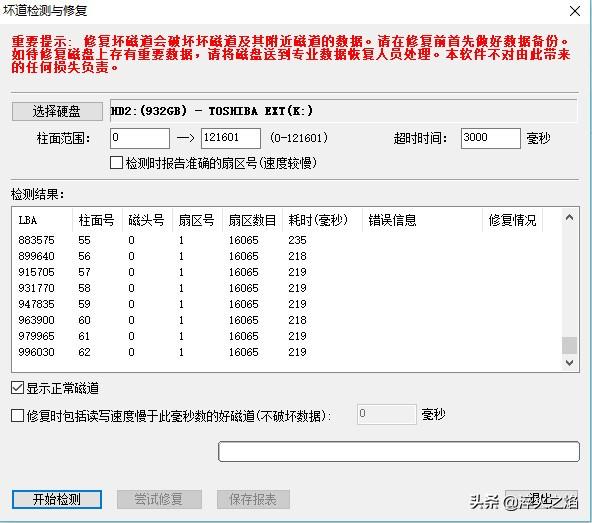592x523 pixels.
Task: Click the disabled milliseconds threshold field
Action: point(387,414)
